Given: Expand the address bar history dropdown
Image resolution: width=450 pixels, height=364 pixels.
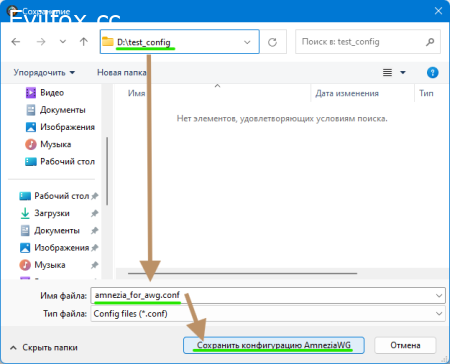Looking at the screenshot, I should click(247, 42).
